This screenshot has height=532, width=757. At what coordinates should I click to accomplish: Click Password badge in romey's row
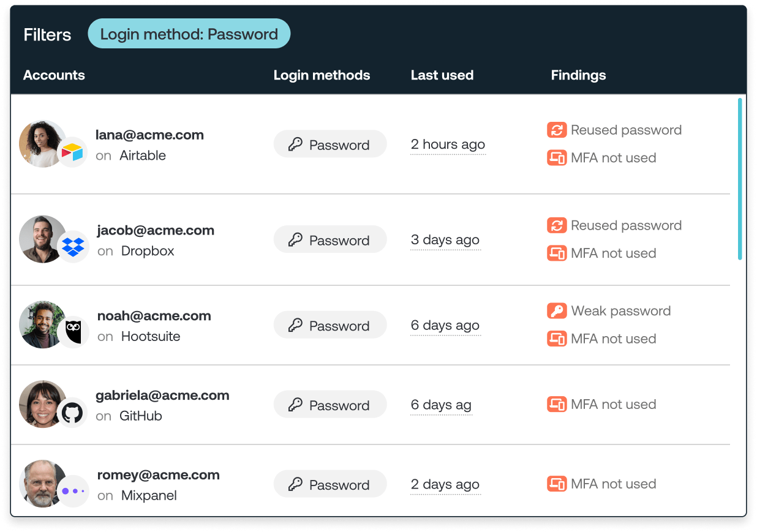(x=330, y=485)
